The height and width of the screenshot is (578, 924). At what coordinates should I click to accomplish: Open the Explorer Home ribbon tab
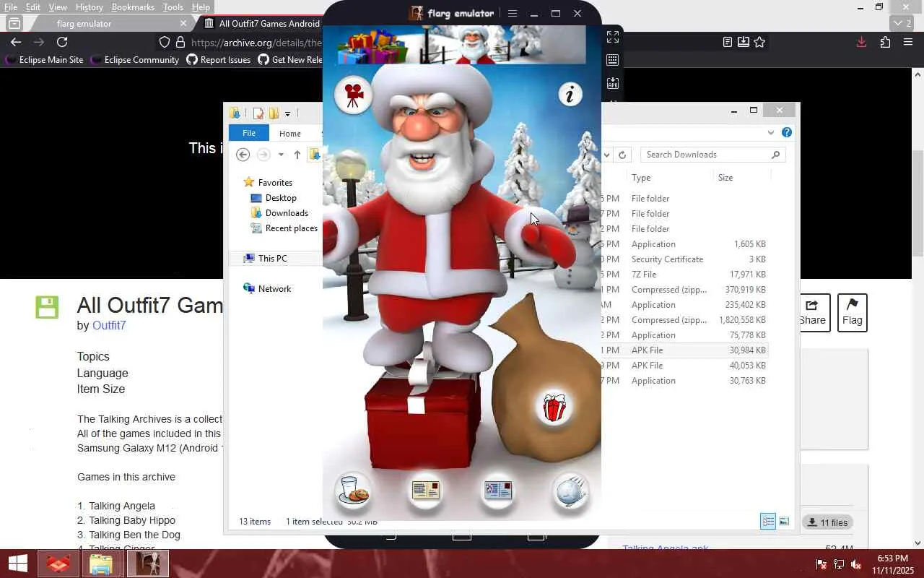290,133
